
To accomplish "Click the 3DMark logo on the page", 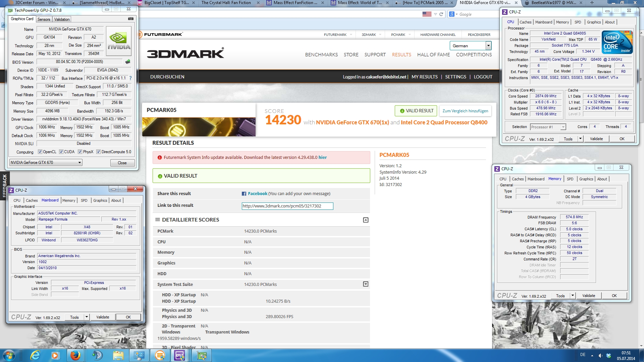I will 185,54.
